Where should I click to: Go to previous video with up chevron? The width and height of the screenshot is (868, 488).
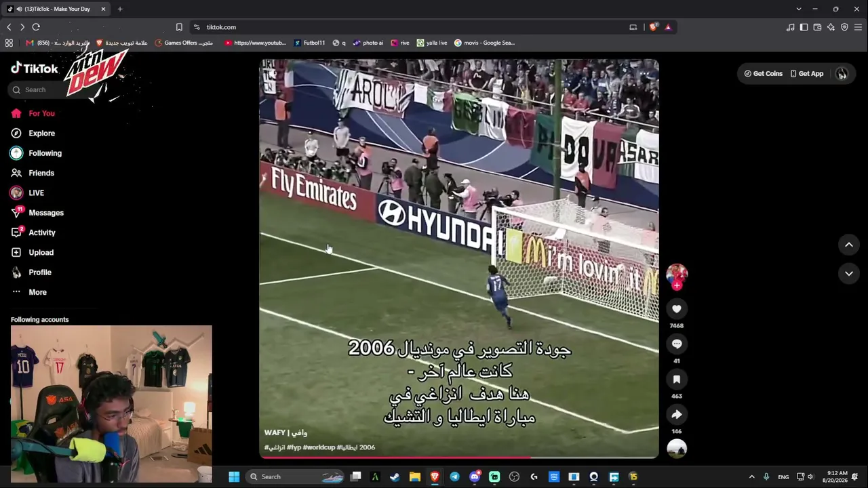point(849,245)
